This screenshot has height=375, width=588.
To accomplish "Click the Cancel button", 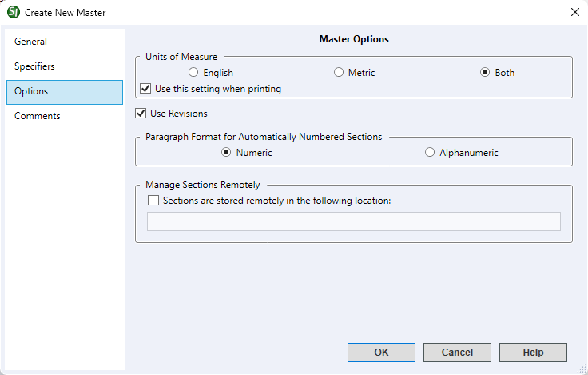I will [x=457, y=353].
